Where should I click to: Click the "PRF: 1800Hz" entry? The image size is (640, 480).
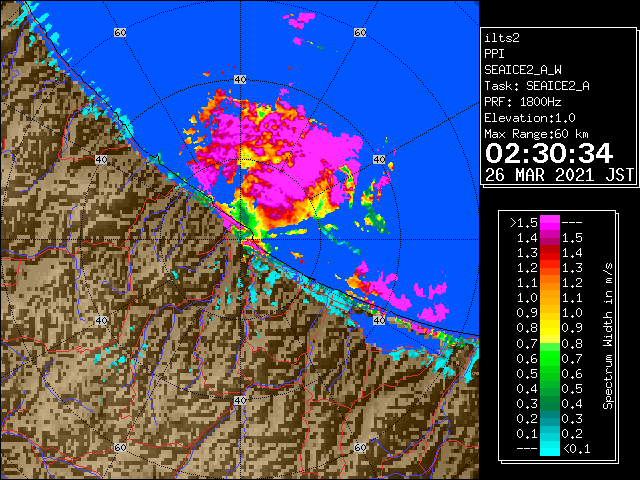[x=522, y=102]
